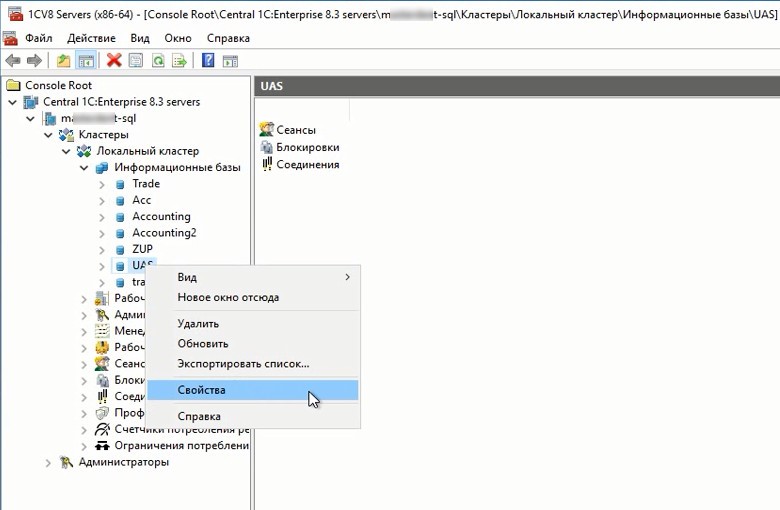Select the Trade tree item label
Screen dimensions: 780x510
(146, 184)
